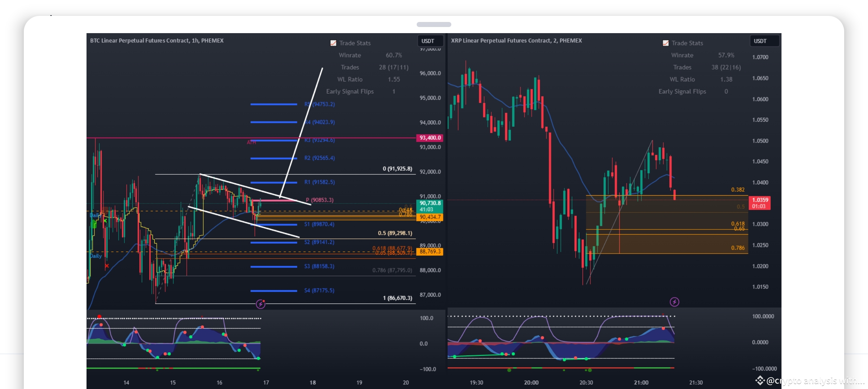
Task: Click the red X marker near the Daily label
Action: tap(107, 265)
